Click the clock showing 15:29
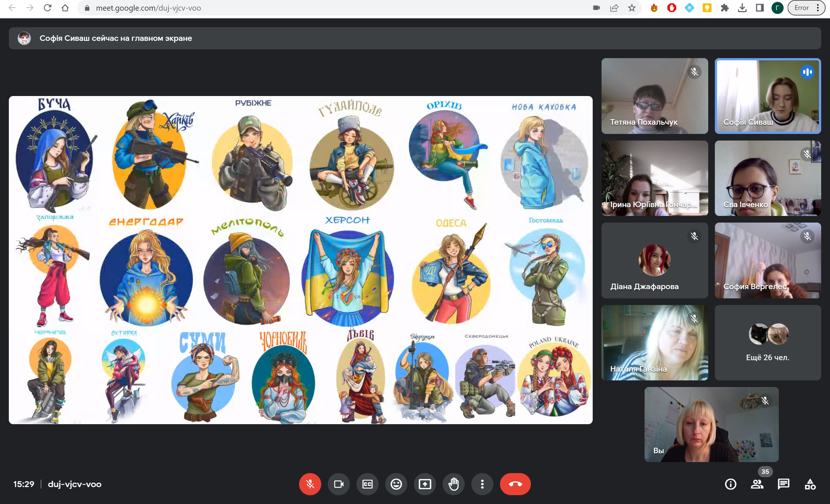Viewport: 830px width, 504px height. coord(24,484)
